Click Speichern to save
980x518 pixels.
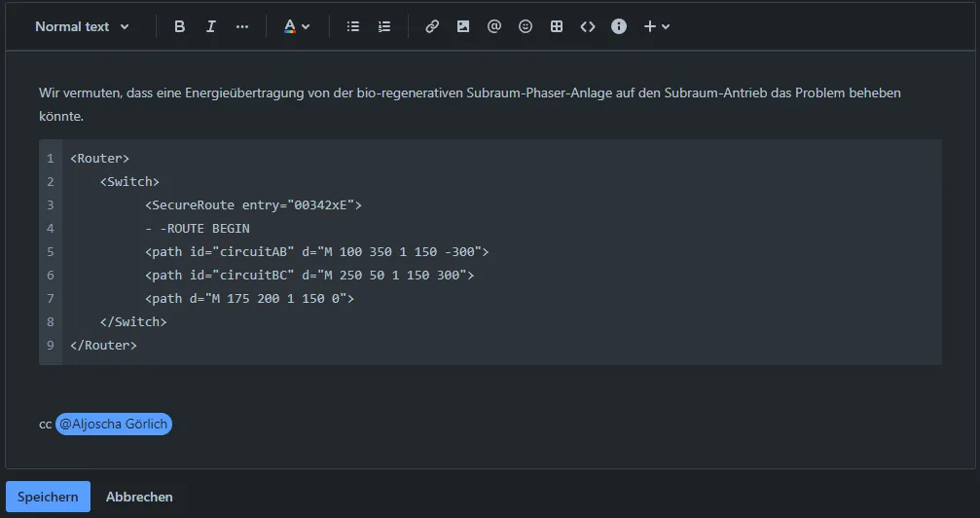click(x=48, y=497)
